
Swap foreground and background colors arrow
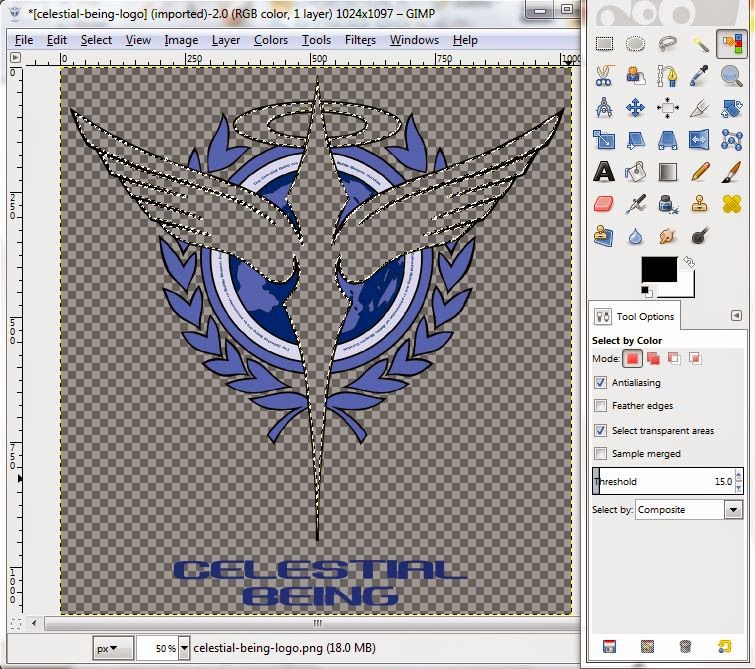(x=689, y=262)
